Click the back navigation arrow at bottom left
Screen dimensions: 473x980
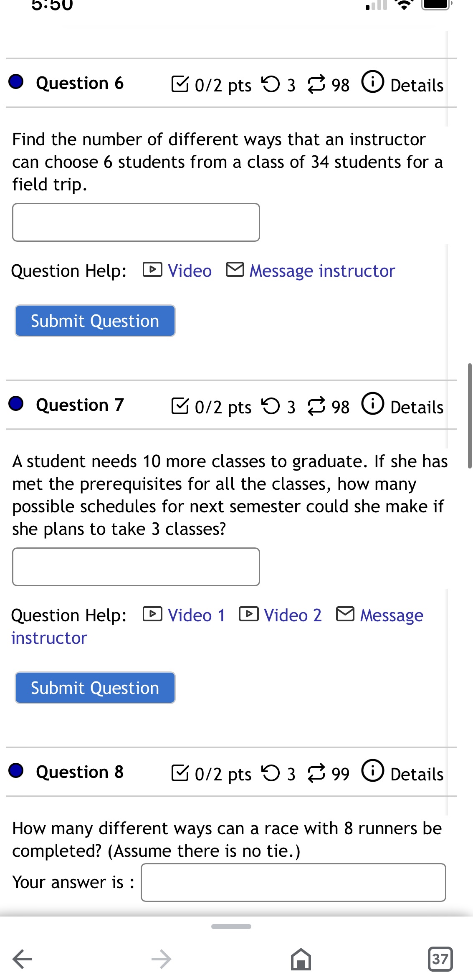[x=22, y=958]
